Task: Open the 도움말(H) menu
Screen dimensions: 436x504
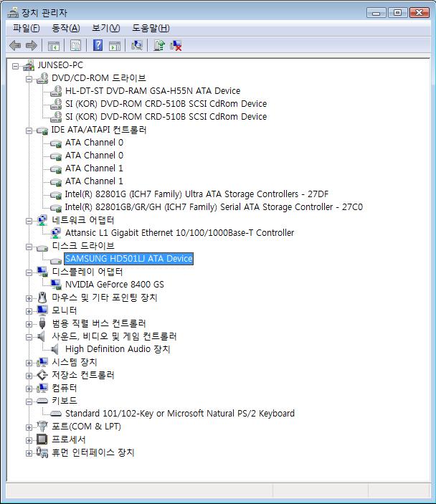Action: pyautogui.click(x=151, y=28)
